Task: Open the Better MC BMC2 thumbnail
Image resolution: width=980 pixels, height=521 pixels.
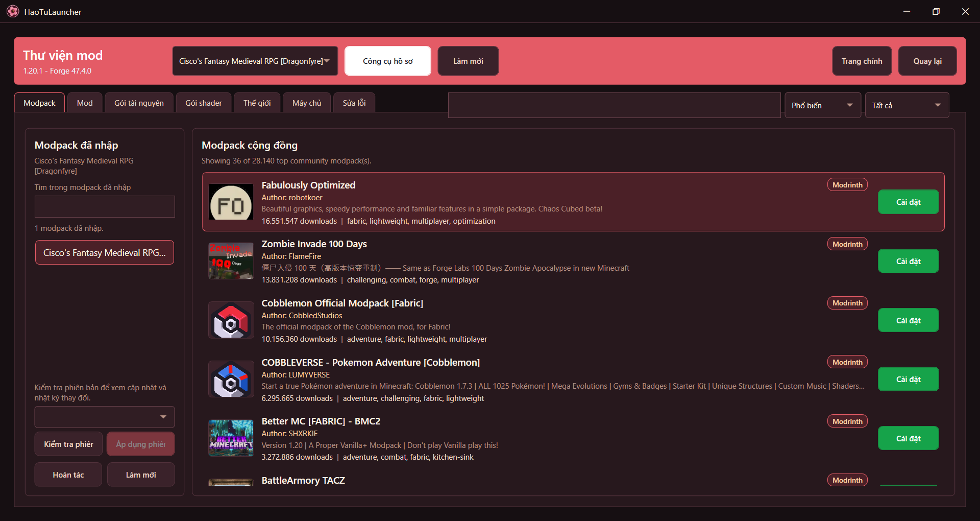Action: pyautogui.click(x=231, y=438)
